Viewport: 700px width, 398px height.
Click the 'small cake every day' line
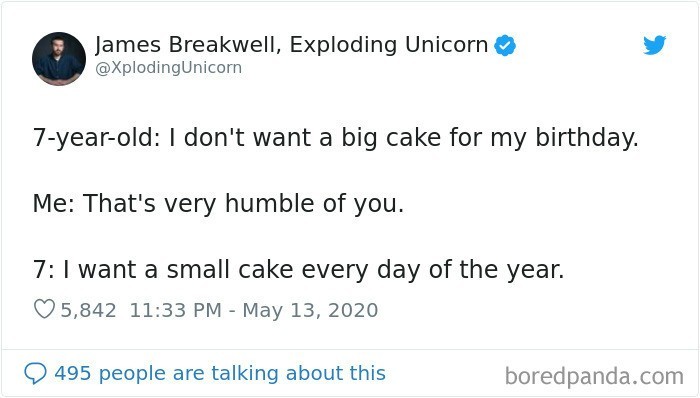(299, 269)
